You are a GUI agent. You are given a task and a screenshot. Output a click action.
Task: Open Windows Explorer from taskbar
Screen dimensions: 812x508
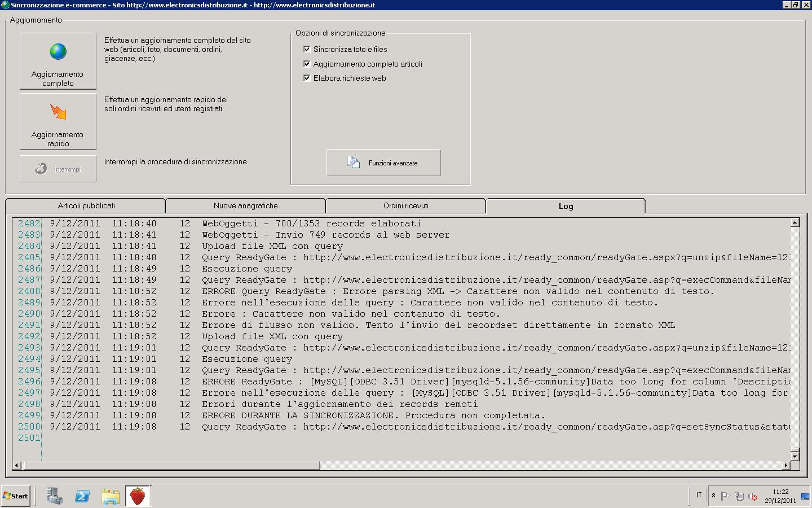pos(111,496)
